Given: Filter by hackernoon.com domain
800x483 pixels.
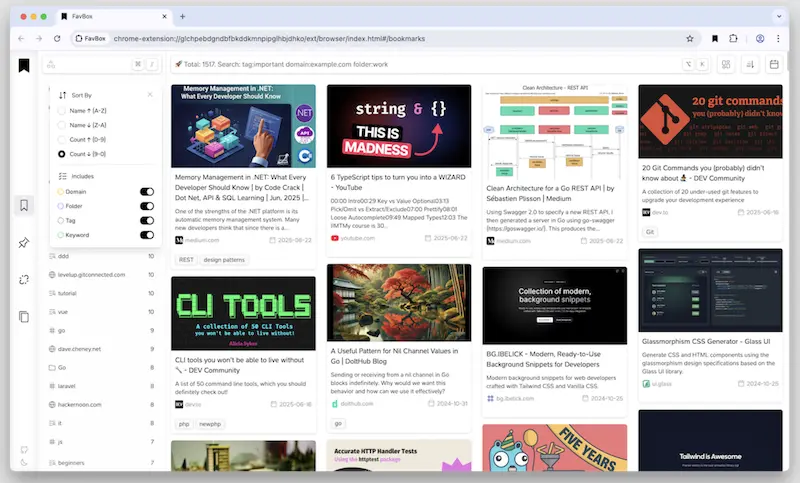Looking at the screenshot, I should point(102,404).
